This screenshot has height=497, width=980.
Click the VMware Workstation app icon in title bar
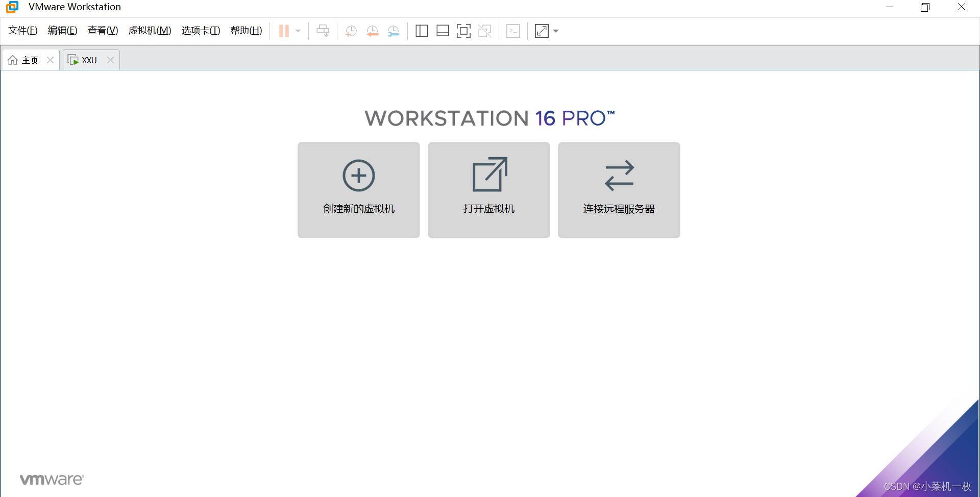(x=12, y=7)
